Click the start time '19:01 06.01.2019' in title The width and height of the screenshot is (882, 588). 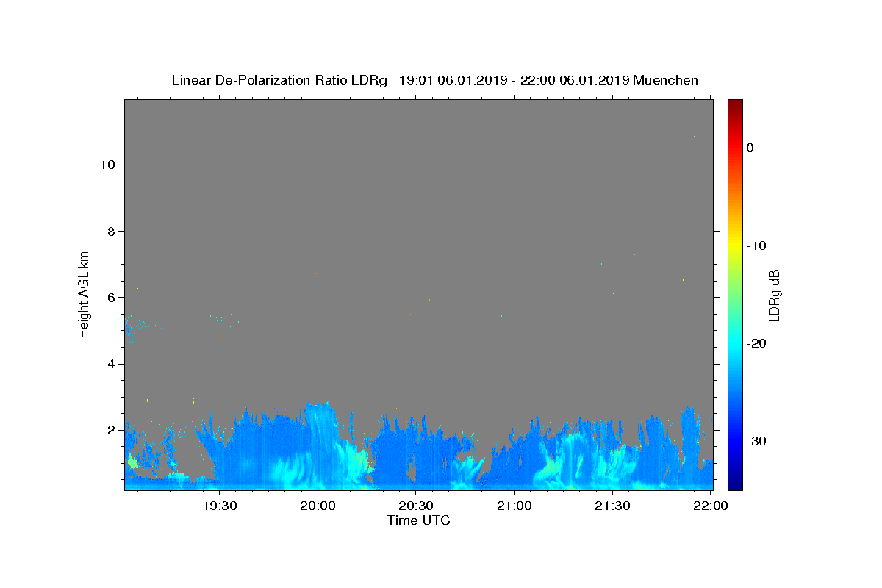click(453, 80)
